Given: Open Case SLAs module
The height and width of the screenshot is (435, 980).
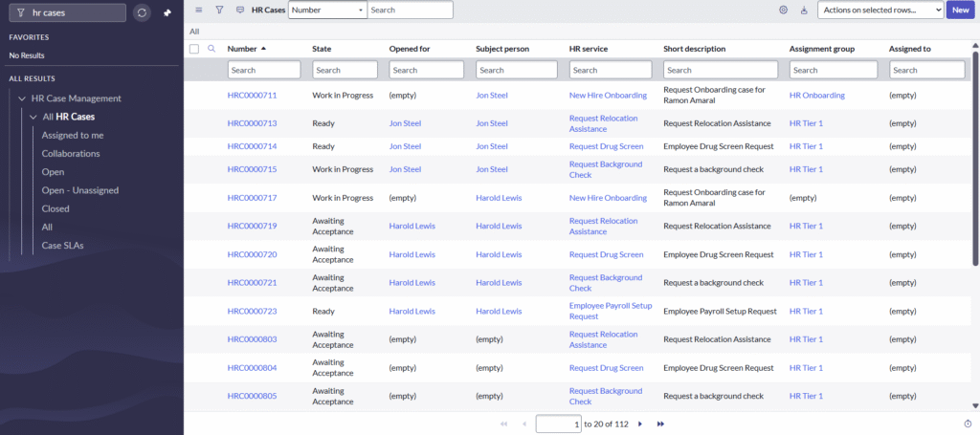Looking at the screenshot, I should [x=62, y=246].
